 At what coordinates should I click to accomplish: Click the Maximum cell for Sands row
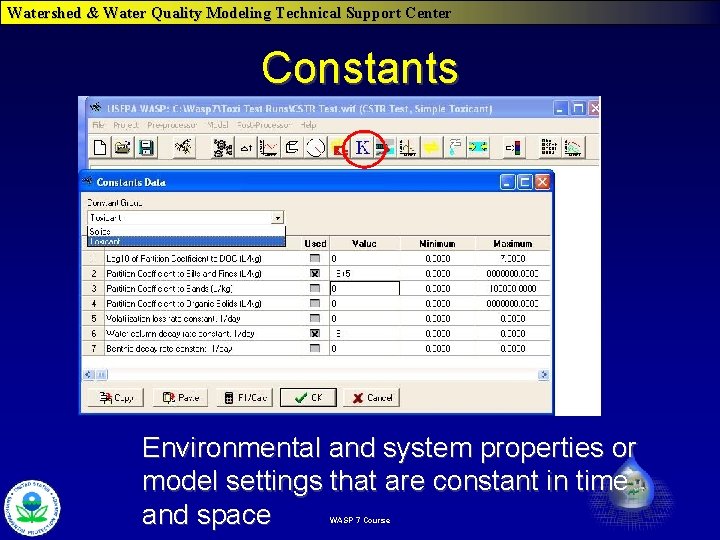pos(512,288)
